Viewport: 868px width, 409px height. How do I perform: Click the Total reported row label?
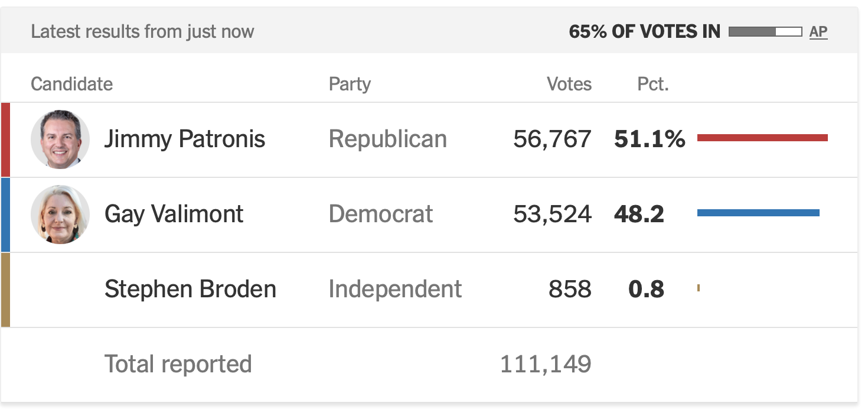(x=178, y=364)
